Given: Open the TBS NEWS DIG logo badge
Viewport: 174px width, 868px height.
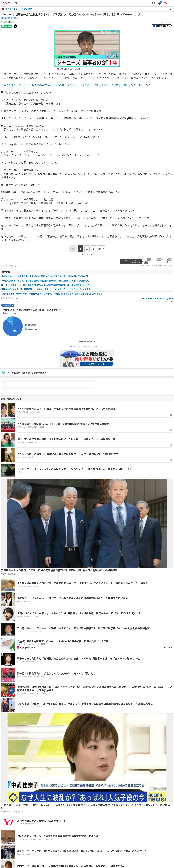Looking at the screenshot, I should pyautogui.click(x=162, y=26).
